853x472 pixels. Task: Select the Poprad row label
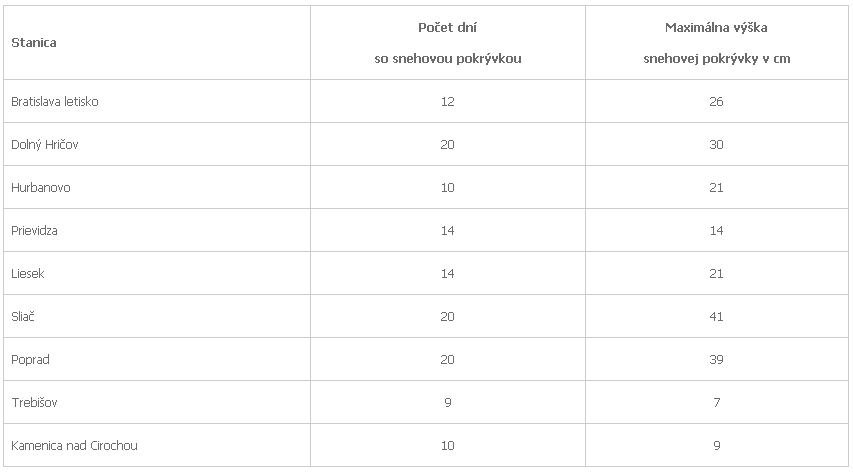pos(30,360)
